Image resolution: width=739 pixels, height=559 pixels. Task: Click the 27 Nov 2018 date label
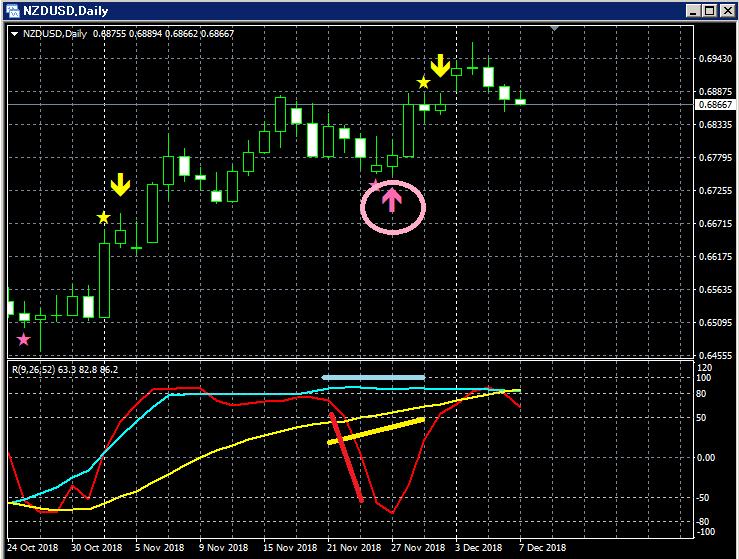tap(418, 548)
